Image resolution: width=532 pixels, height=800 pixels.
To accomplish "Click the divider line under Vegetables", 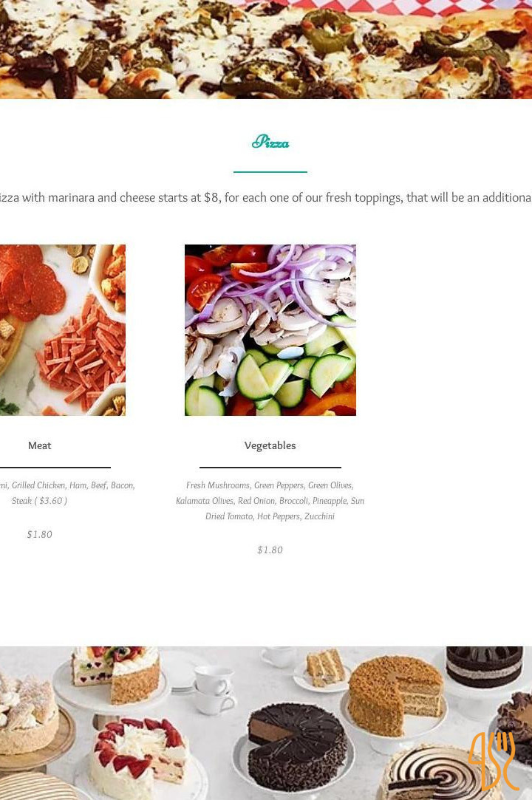I will [270, 467].
